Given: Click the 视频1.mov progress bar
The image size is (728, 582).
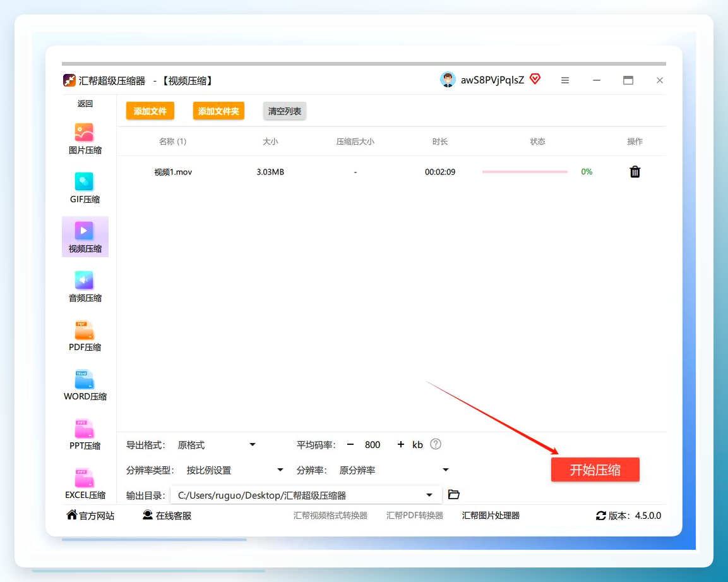Looking at the screenshot, I should tap(525, 172).
